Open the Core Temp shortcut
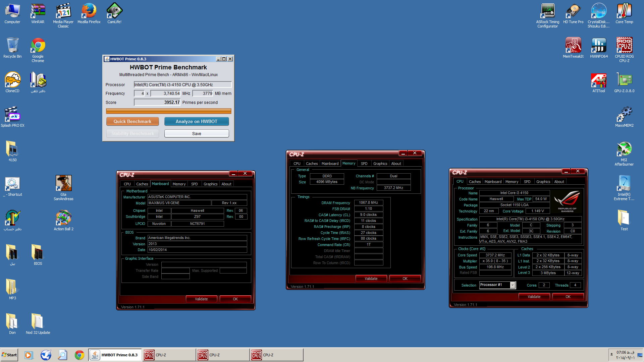The image size is (644, 362). pyautogui.click(x=624, y=13)
